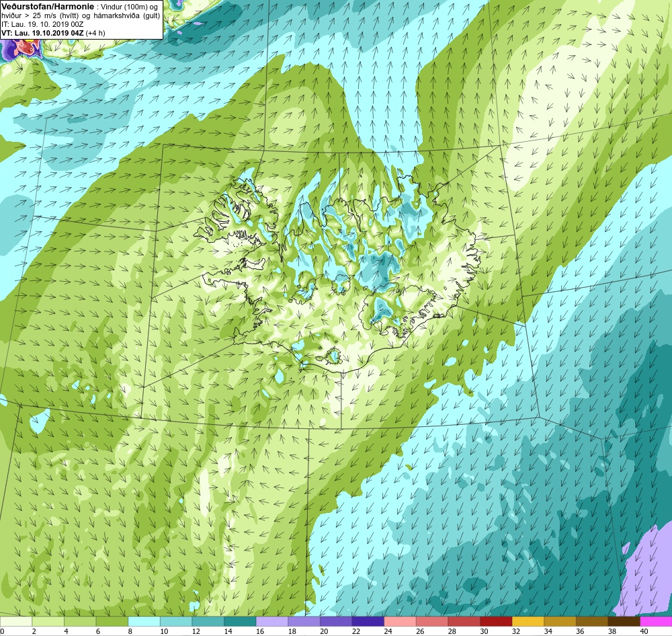Image resolution: width=672 pixels, height=636 pixels.
Task: Pick the 8–10 m/s light cyan legend swatch
Action: tap(144, 621)
